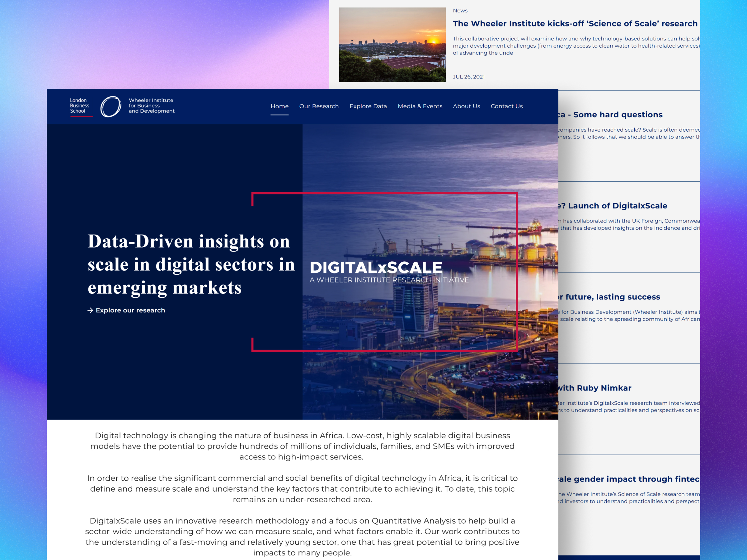Click the JUL 26, 2021 date stamp

[469, 77]
